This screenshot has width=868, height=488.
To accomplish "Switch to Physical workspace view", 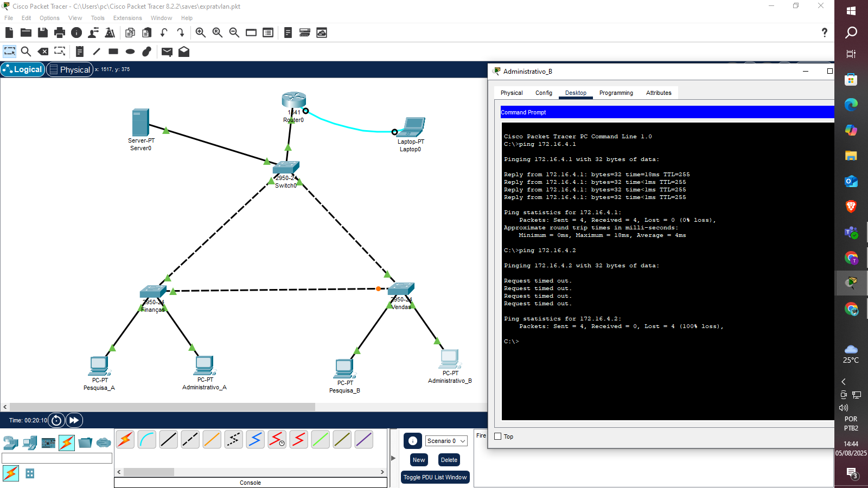I will click(70, 69).
